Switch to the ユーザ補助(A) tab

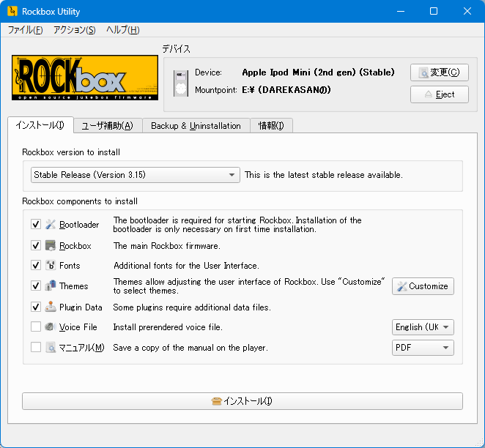(108, 126)
